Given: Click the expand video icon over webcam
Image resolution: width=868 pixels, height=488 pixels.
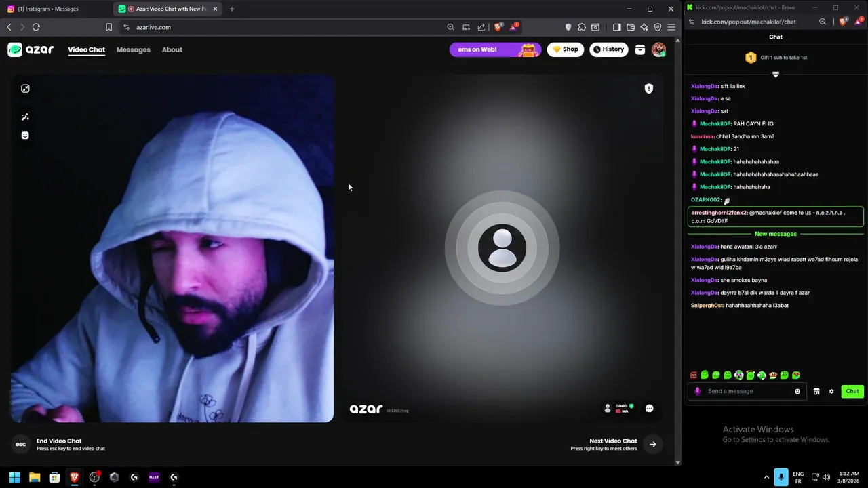Looking at the screenshot, I should coord(25,89).
